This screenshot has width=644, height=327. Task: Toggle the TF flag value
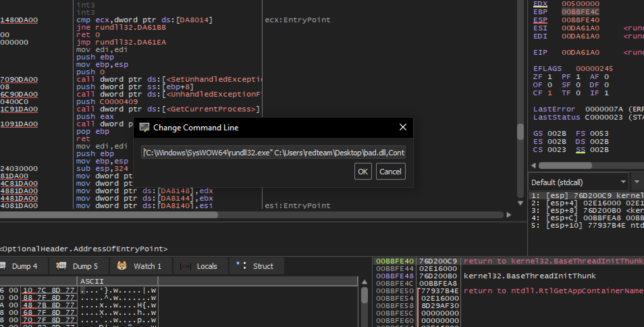point(578,93)
